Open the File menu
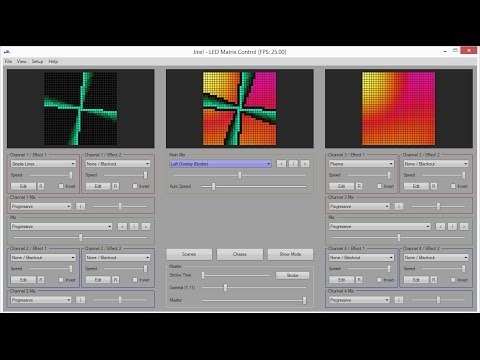This screenshot has height=360, width=480. pyautogui.click(x=8, y=61)
